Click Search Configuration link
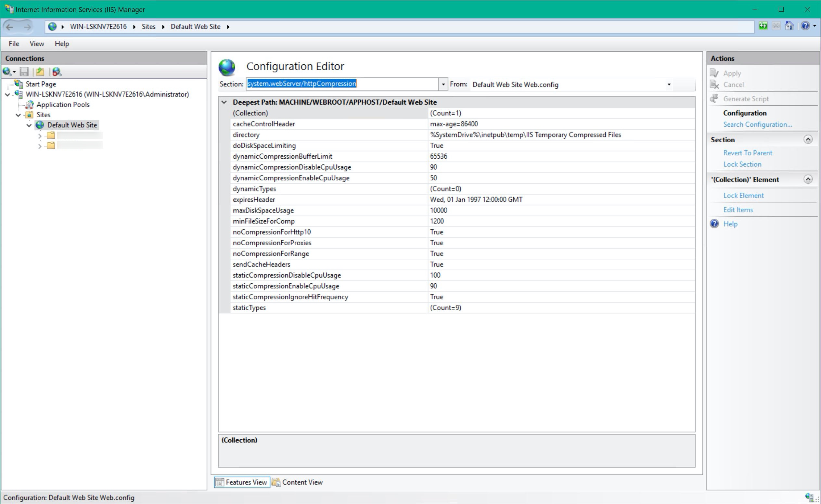Screen dimensions: 821x504 [758, 124]
